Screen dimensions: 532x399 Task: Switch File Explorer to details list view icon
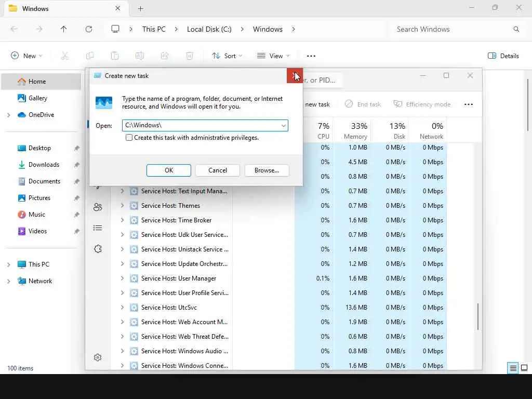pos(513,368)
